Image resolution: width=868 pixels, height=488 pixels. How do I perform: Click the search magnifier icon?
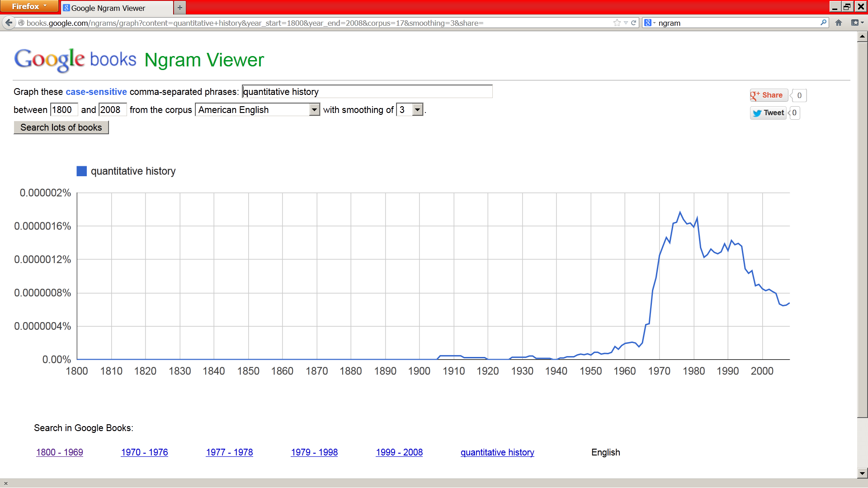[x=823, y=23]
